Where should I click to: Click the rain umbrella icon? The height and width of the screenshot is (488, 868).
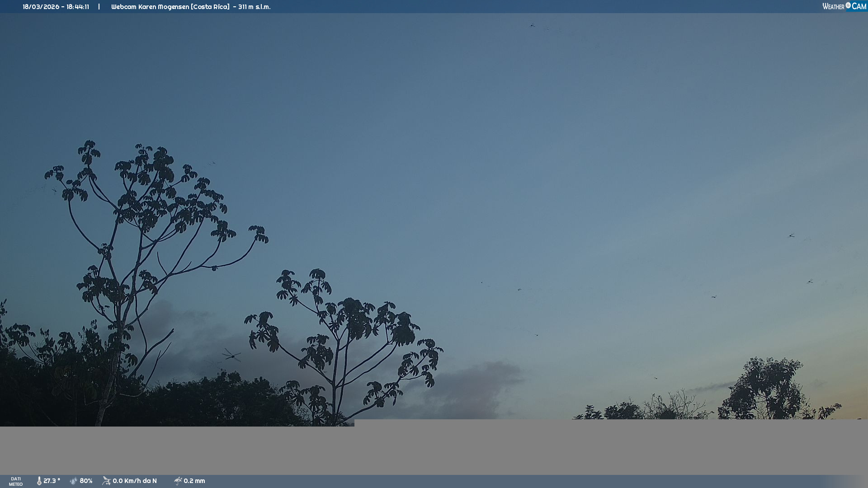click(x=178, y=481)
